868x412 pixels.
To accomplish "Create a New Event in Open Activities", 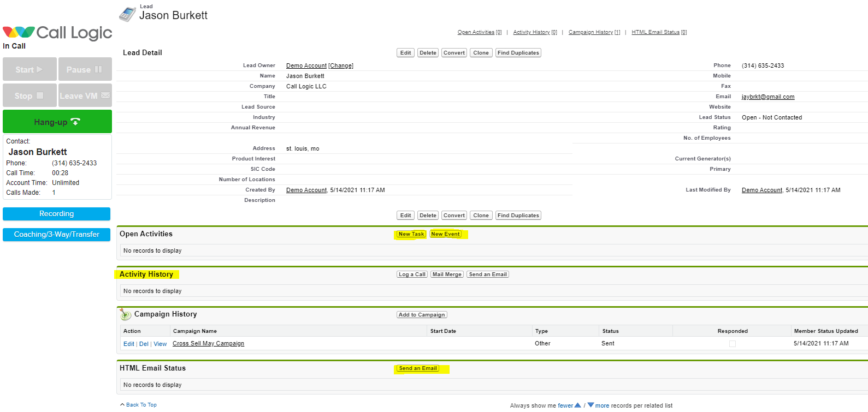I will (446, 234).
